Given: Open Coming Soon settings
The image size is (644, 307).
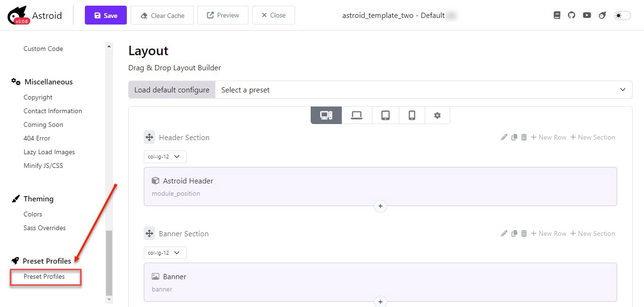Looking at the screenshot, I should click(x=43, y=124).
